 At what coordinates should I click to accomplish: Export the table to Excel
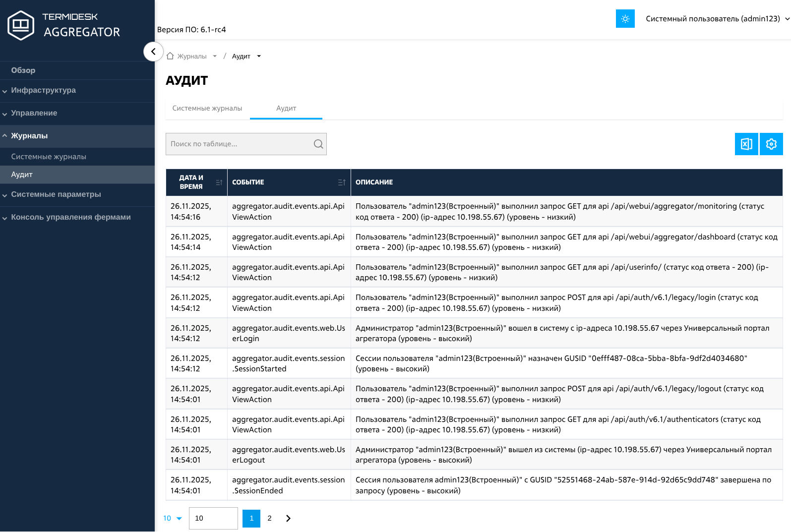click(746, 144)
